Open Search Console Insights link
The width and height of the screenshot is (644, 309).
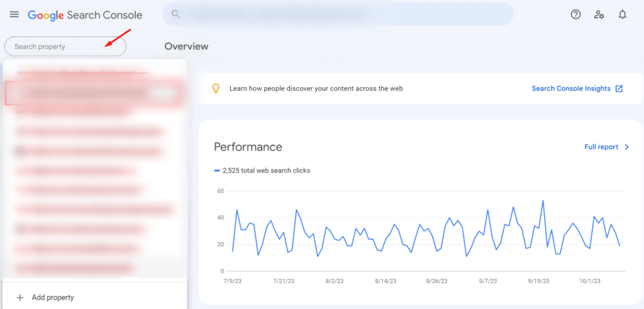pyautogui.click(x=571, y=88)
